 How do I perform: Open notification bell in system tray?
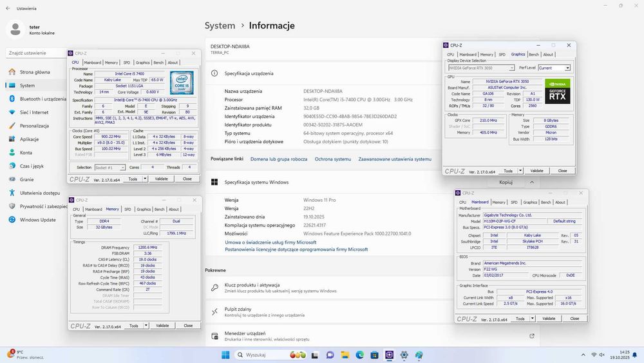pyautogui.click(x=635, y=355)
